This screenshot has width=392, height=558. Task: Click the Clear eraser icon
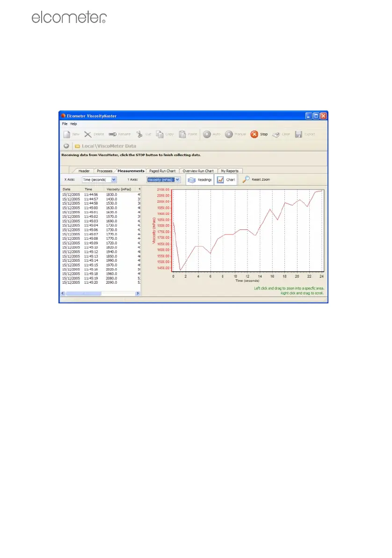(x=276, y=134)
